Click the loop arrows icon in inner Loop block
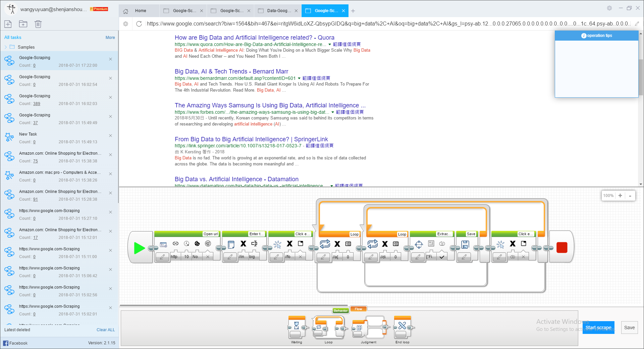 coord(372,244)
